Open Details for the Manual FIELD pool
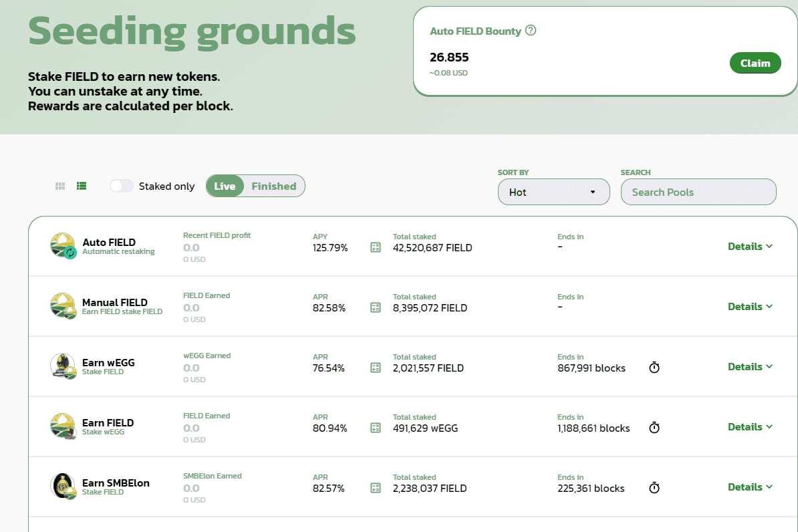 click(x=750, y=306)
